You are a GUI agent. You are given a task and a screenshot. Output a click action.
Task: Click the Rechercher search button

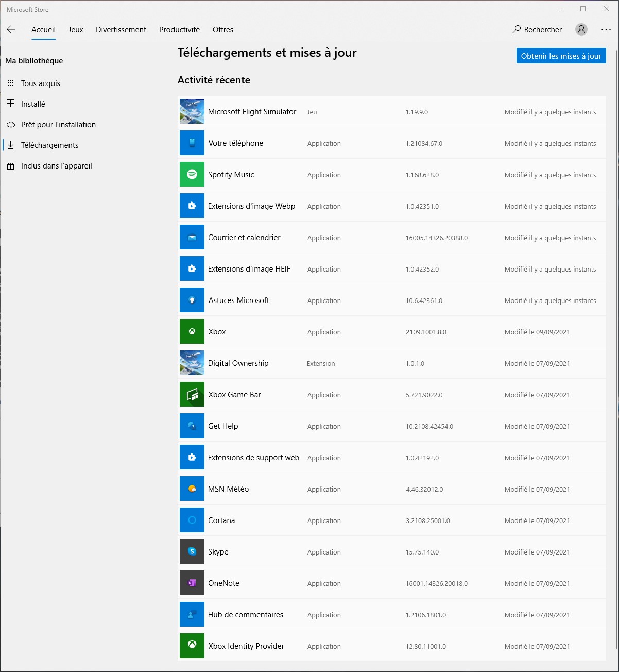pos(537,29)
